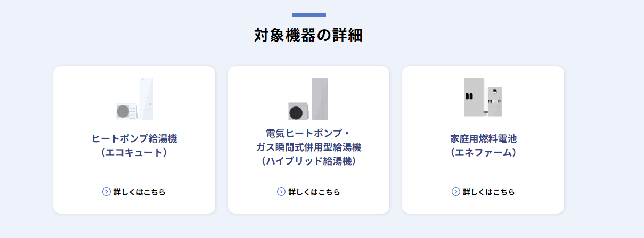Open 詳しくはこちら link under ハイブリッド給湯機
Image resolution: width=644 pixels, height=238 pixels.
(x=308, y=192)
